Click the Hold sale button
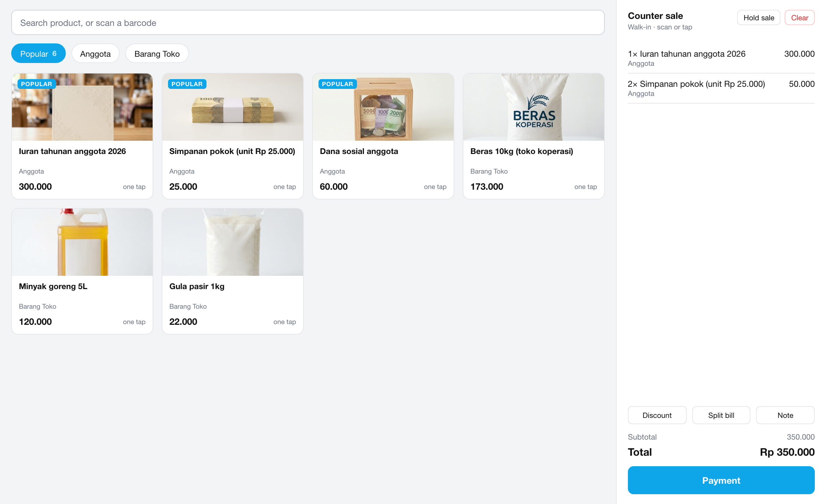826x504 pixels. point(759,18)
